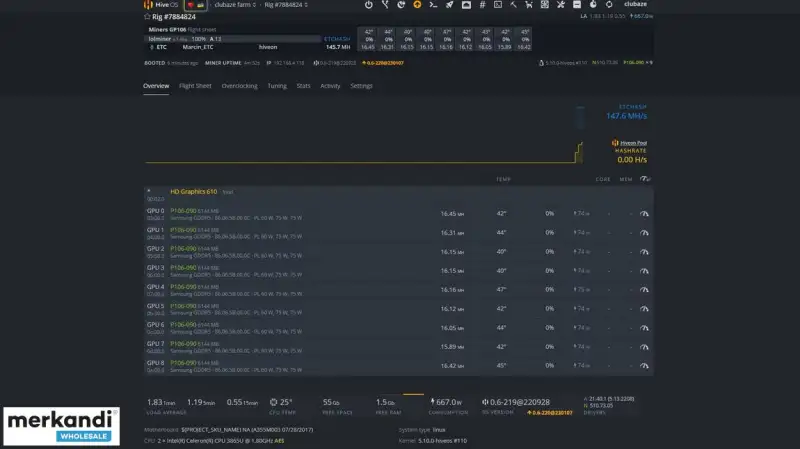Select the GPU 4 P106-090 name

tap(183, 287)
